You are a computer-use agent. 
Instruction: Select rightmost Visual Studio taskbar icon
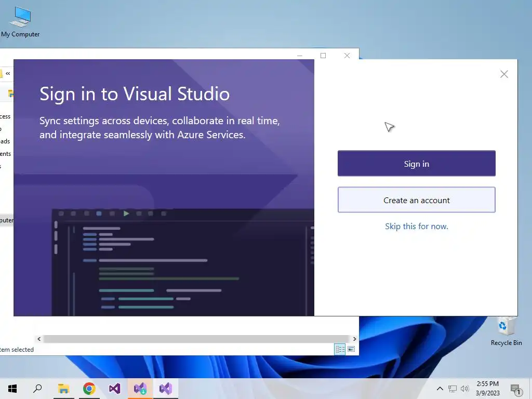(x=166, y=389)
